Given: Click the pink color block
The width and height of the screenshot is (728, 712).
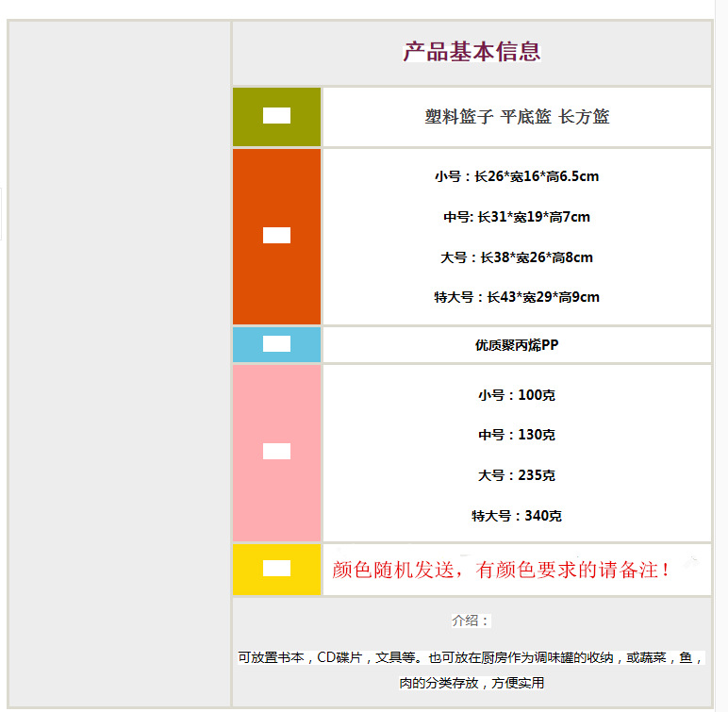Looking at the screenshot, I should click(x=276, y=453).
